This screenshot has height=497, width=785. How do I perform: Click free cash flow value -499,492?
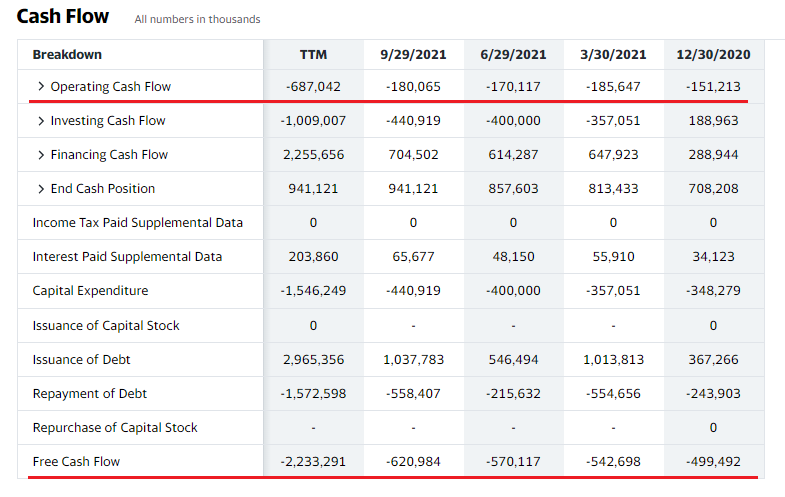click(713, 461)
